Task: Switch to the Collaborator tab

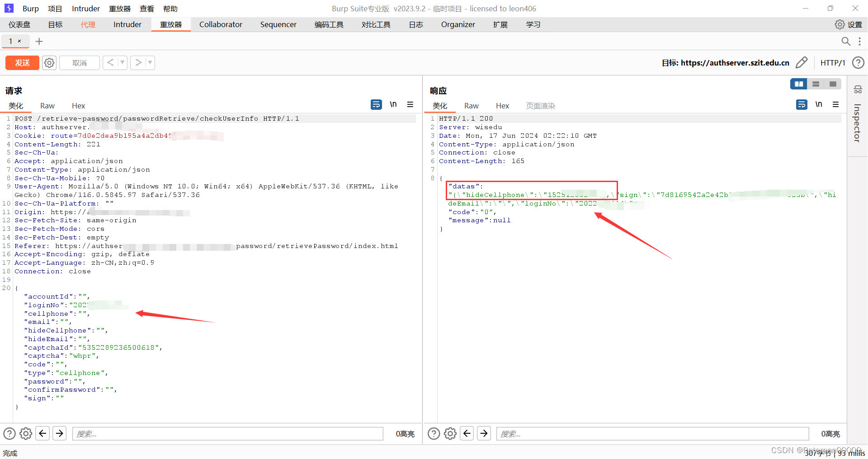Action: (221, 24)
